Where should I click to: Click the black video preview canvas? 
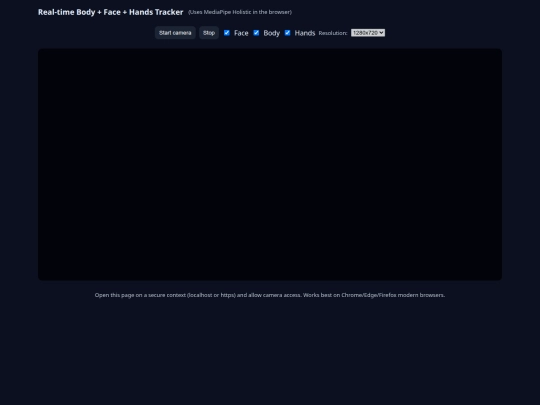click(270, 164)
